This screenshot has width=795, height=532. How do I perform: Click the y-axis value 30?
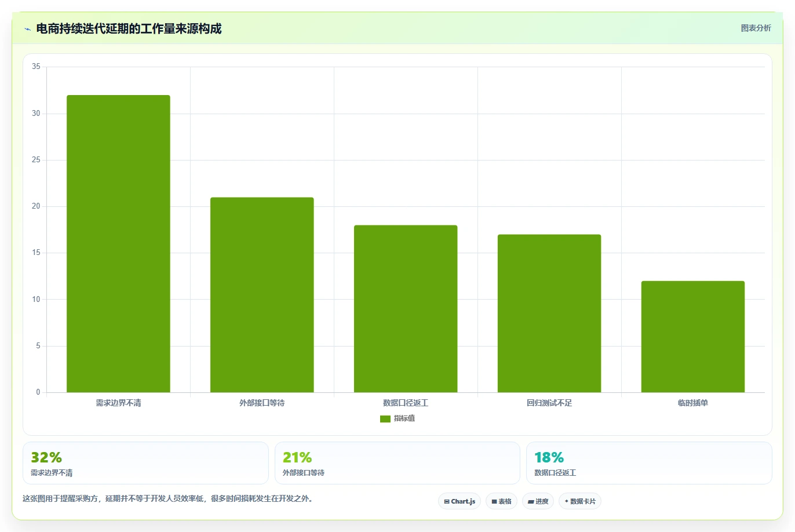point(37,114)
